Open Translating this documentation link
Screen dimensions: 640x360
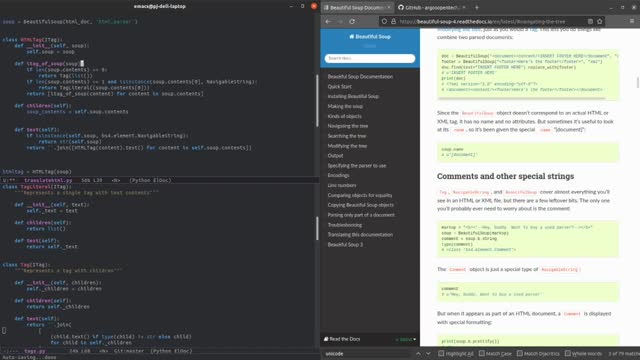point(360,235)
